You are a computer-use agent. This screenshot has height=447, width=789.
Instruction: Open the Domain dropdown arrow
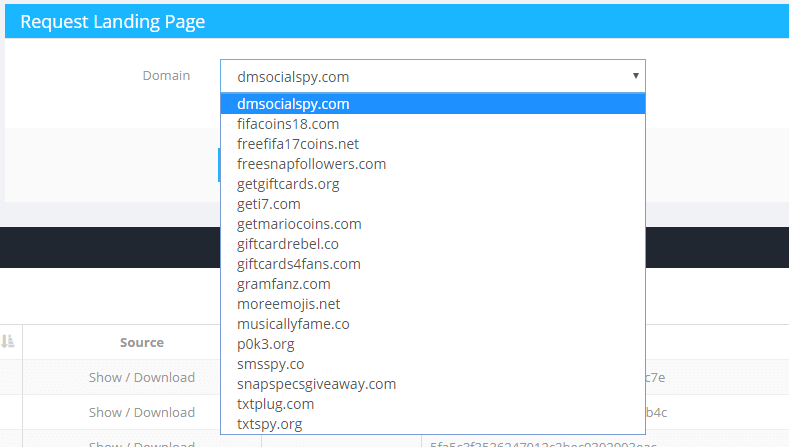(x=636, y=76)
